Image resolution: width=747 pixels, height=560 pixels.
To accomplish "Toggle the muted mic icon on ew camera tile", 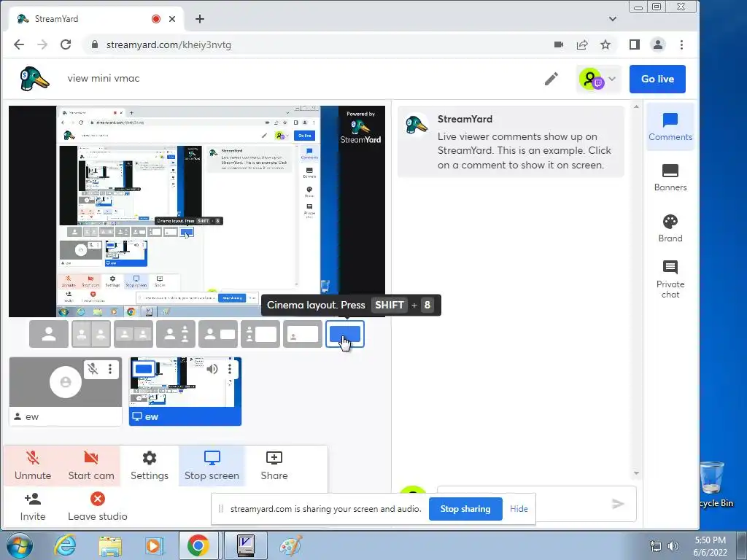I will tap(93, 368).
